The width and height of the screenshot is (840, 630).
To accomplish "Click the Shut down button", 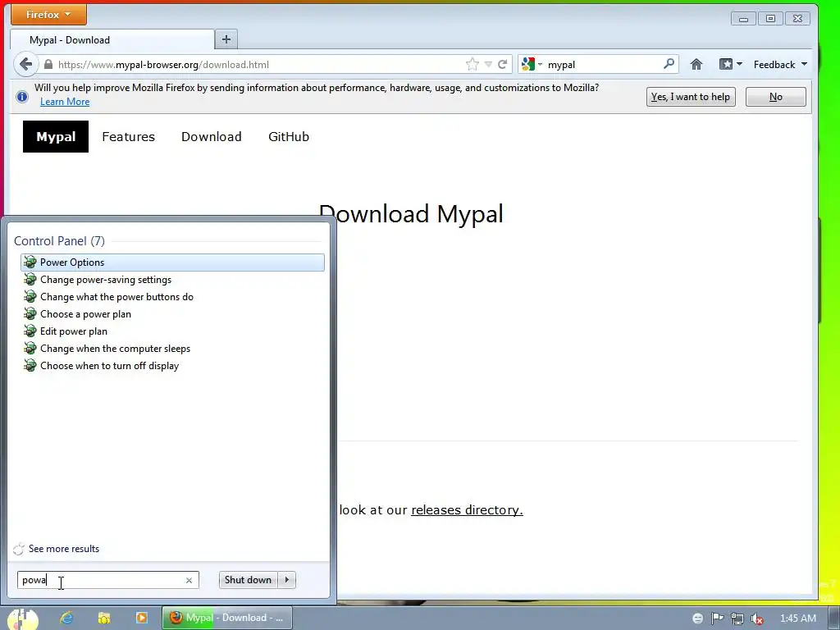I will pyautogui.click(x=249, y=580).
